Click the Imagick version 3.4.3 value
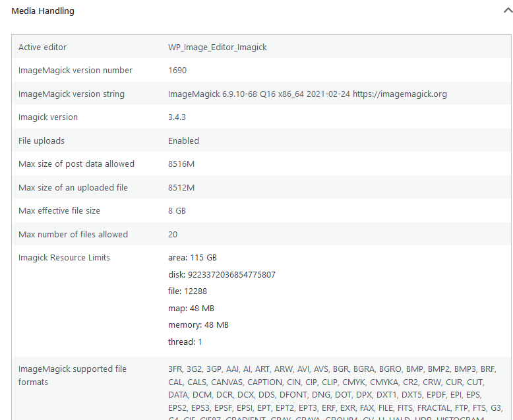513x420 pixels. [x=177, y=117]
